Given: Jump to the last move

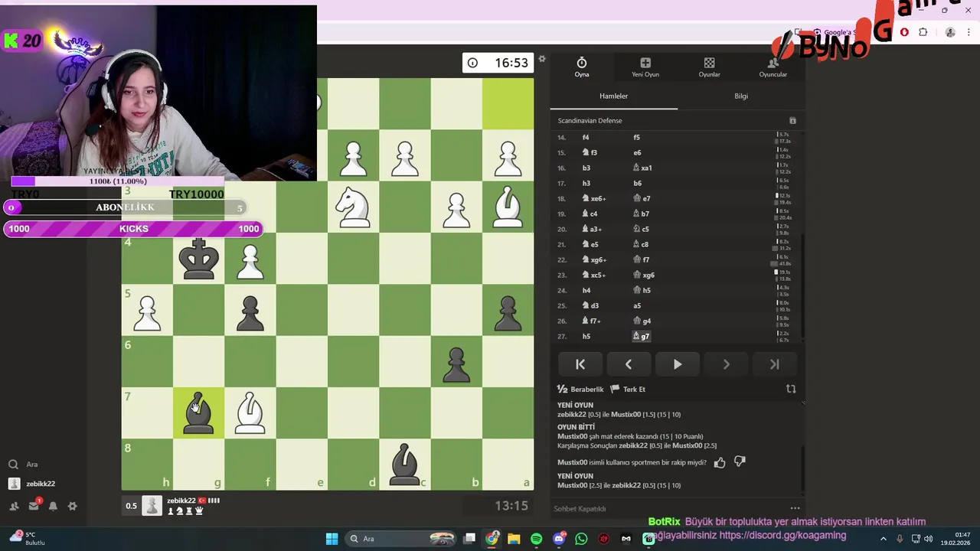Looking at the screenshot, I should [x=774, y=365].
